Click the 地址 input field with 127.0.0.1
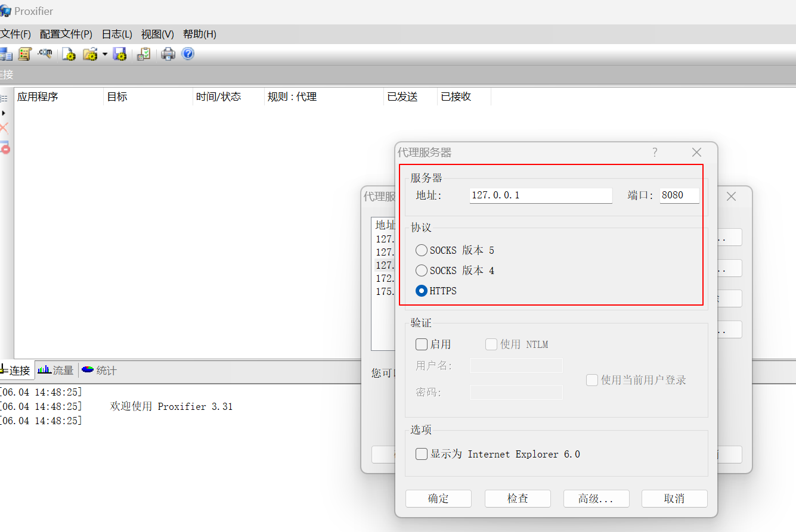Screen dimensions: 796x532 (541, 195)
